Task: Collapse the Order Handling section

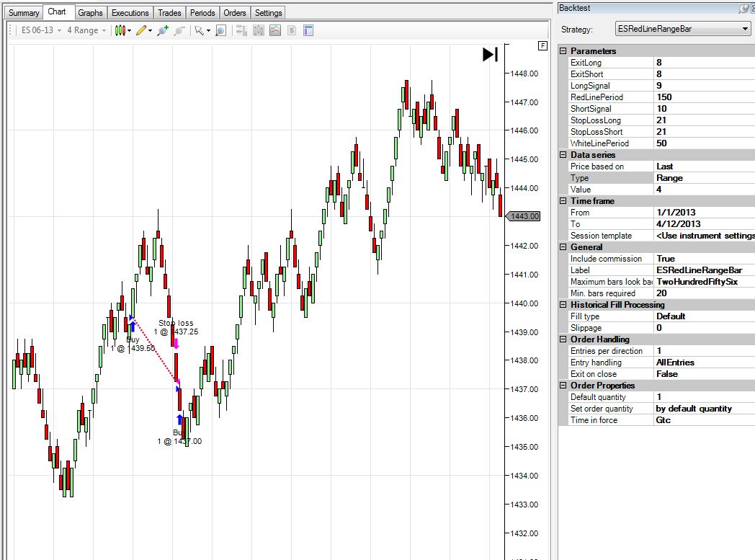Action: point(563,339)
